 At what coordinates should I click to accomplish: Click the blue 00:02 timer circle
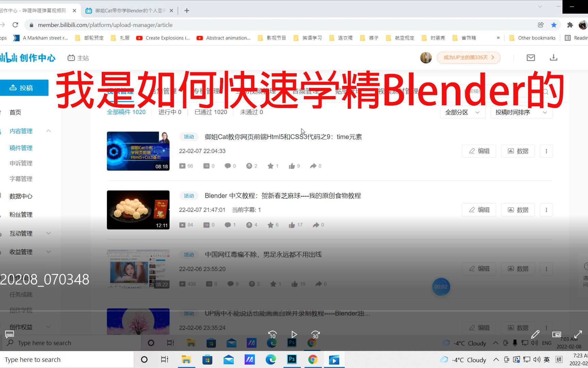[441, 287]
